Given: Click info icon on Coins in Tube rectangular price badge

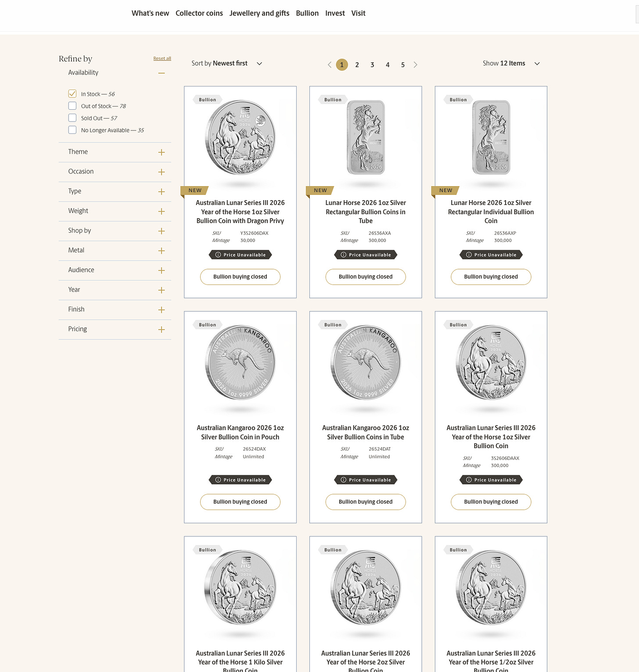Looking at the screenshot, I should tap(344, 255).
